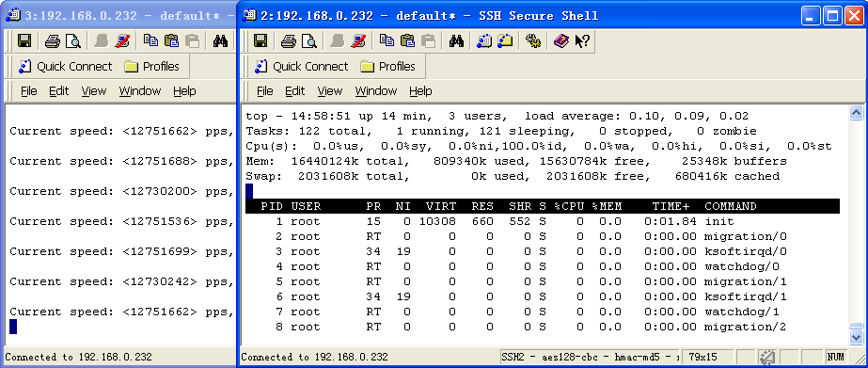Open New Terminal Window icon in window 2
Screen dimensions: 868x368
[484, 40]
